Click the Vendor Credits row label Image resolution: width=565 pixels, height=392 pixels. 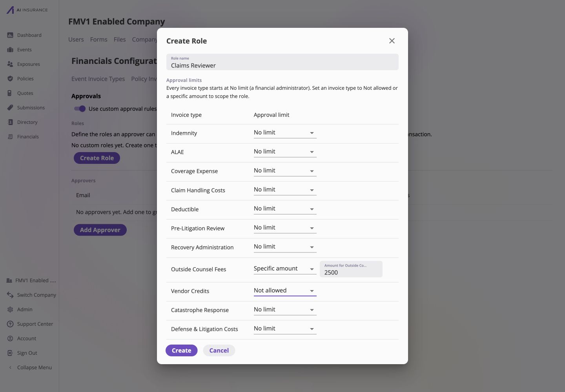[190, 291]
